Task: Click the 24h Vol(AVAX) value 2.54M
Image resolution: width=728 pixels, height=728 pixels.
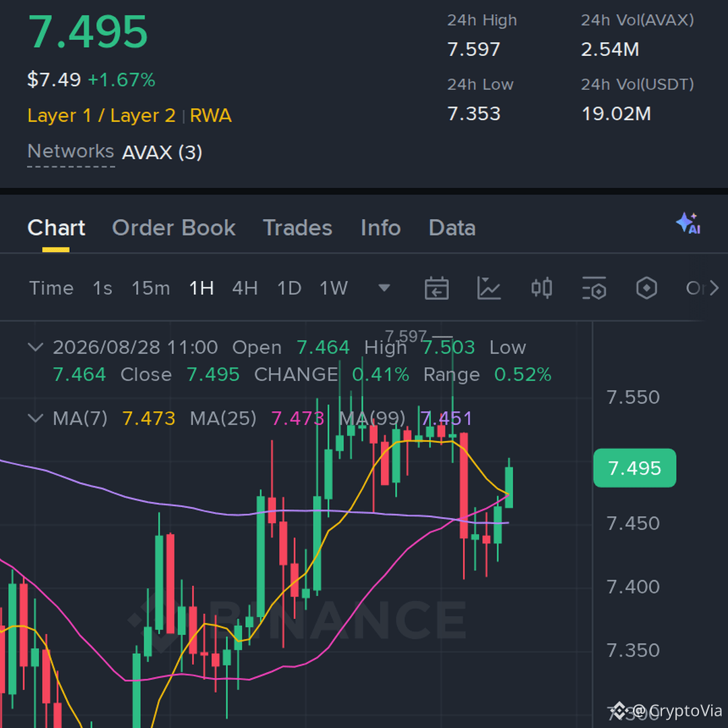Action: click(610, 49)
